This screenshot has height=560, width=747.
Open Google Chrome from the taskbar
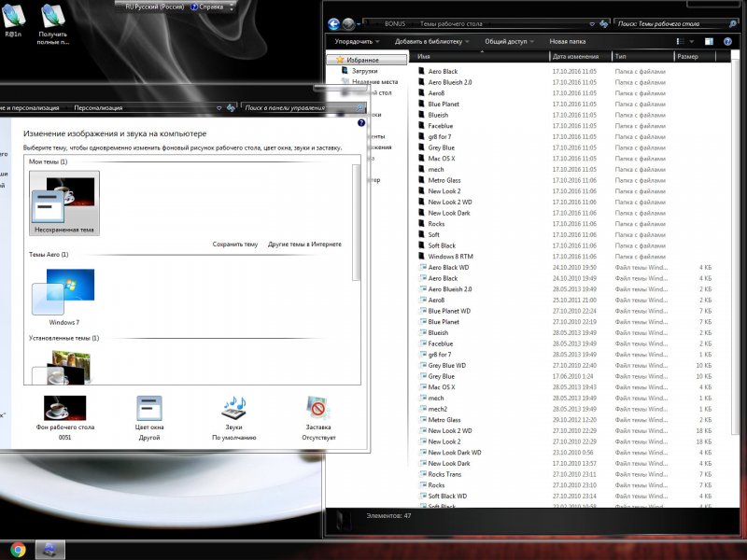pyautogui.click(x=18, y=550)
